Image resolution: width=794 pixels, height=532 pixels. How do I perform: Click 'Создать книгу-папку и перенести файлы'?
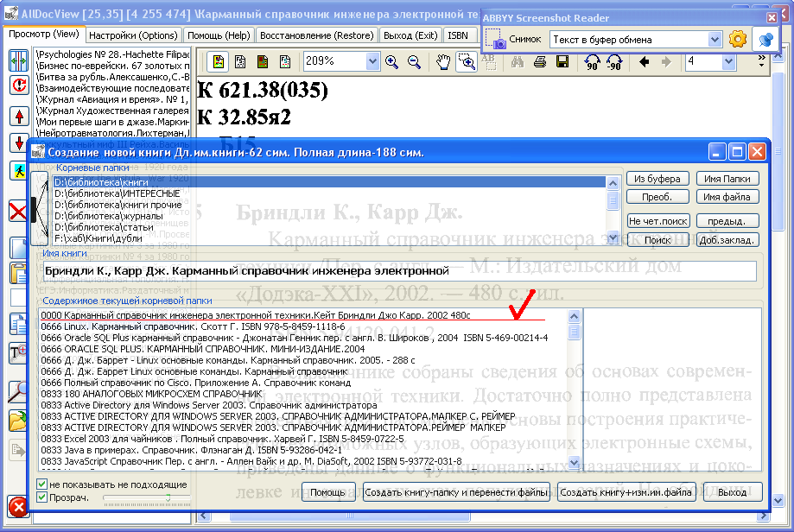456,492
